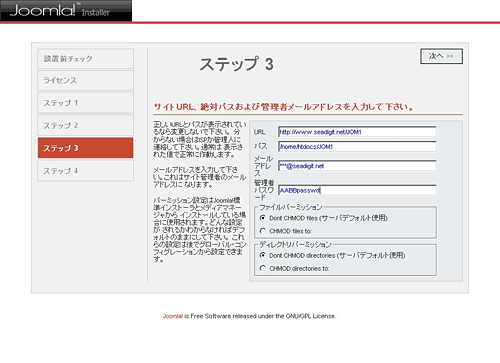This screenshot has height=363, width=500.
Task: Click the ディレクトリパーミッション group label
Action: 295,245
